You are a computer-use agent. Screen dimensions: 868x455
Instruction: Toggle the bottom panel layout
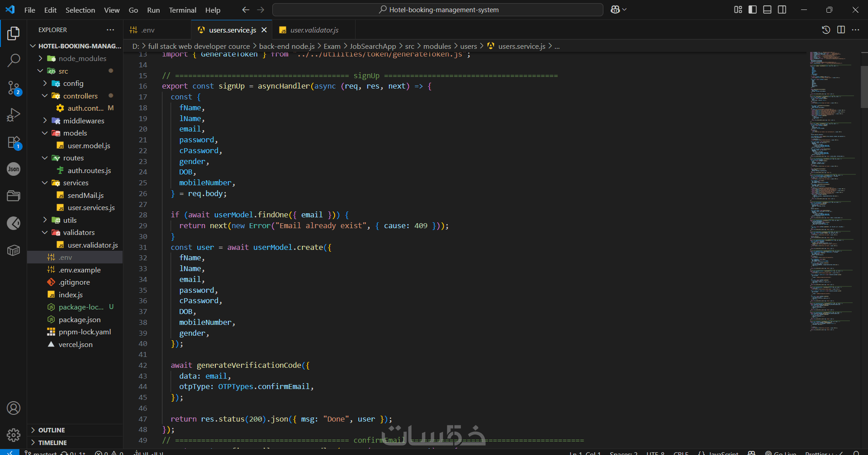click(767, 9)
